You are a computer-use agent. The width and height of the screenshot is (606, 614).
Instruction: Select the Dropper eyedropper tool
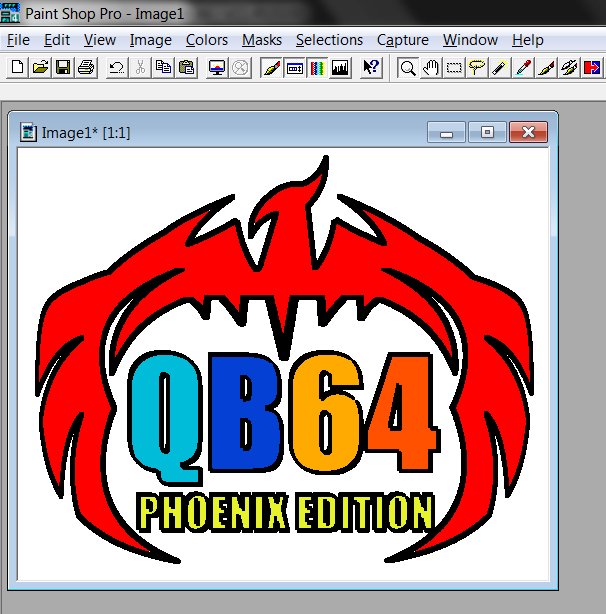pos(523,68)
